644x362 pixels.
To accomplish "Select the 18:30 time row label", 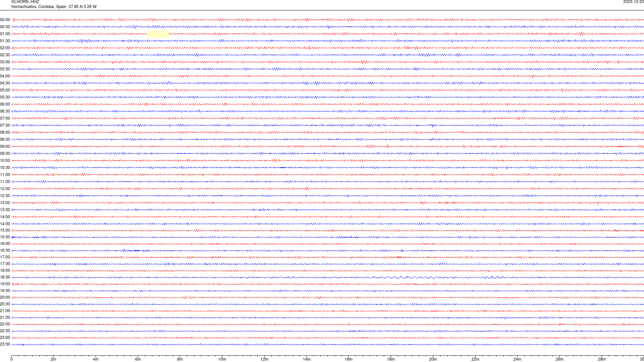I will [5, 277].
